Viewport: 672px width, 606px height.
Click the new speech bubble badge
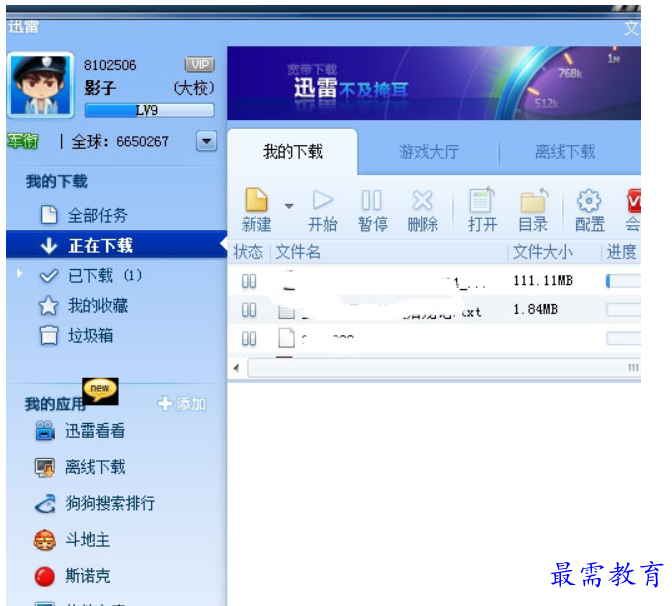pos(100,391)
